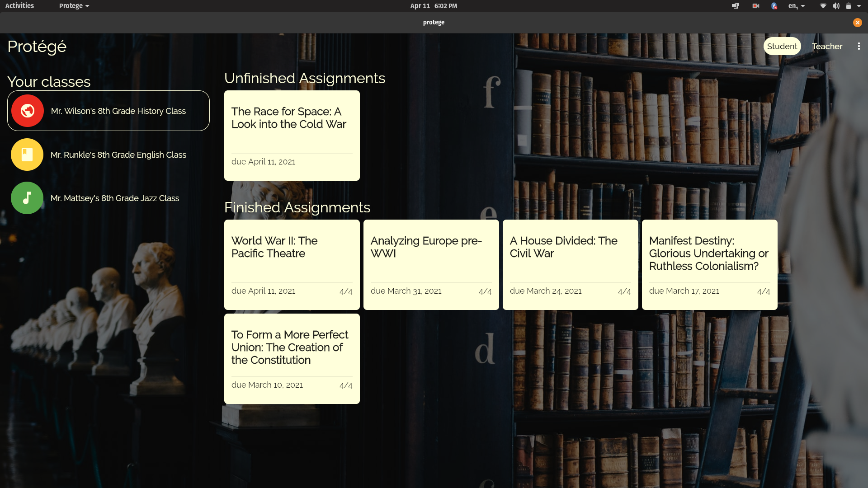Click the screen recording camera icon
868x488 pixels.
(x=755, y=6)
